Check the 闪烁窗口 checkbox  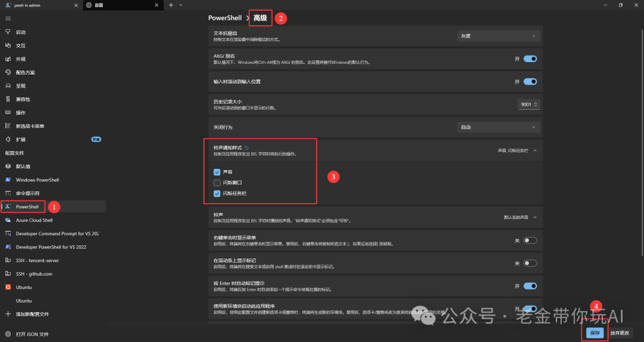pos(217,183)
